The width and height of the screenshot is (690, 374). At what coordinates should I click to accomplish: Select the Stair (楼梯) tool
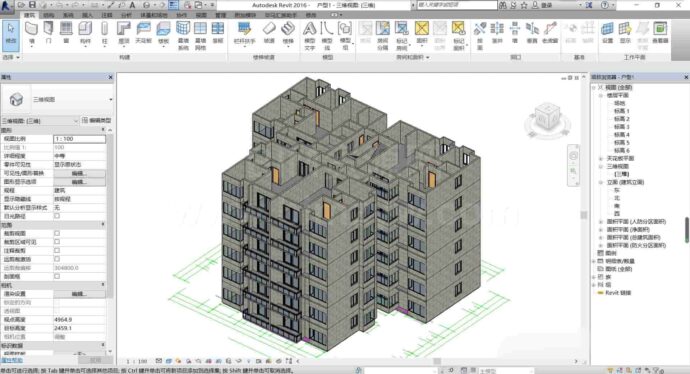pyautogui.click(x=288, y=33)
